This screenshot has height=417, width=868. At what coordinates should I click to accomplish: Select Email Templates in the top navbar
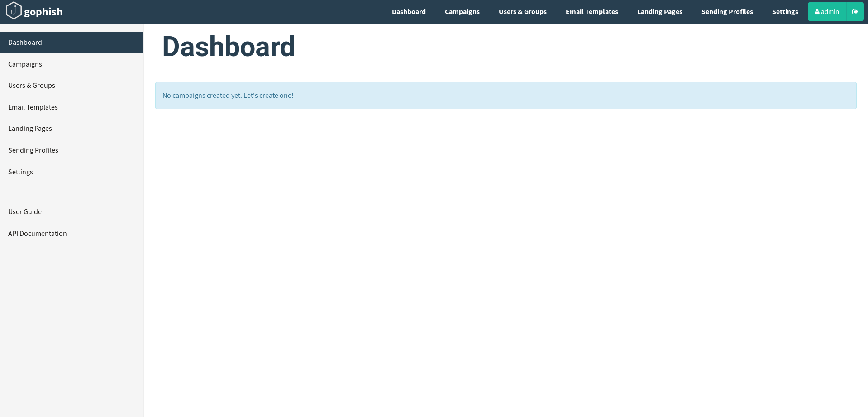[591, 12]
